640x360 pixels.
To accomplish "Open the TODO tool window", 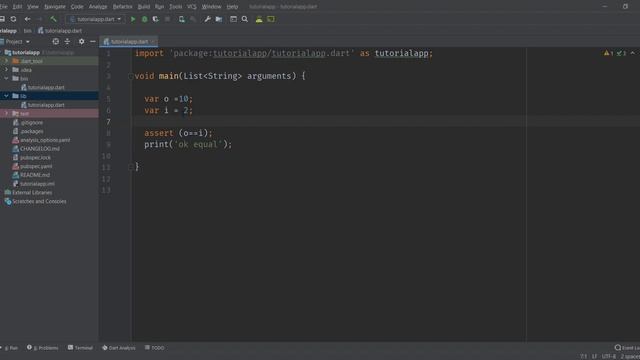I will (x=155, y=348).
